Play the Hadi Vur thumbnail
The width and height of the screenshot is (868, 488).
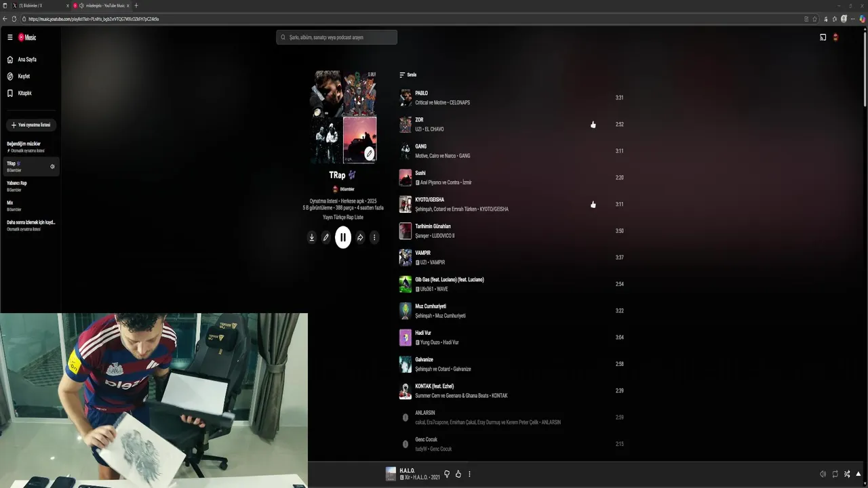tap(406, 338)
